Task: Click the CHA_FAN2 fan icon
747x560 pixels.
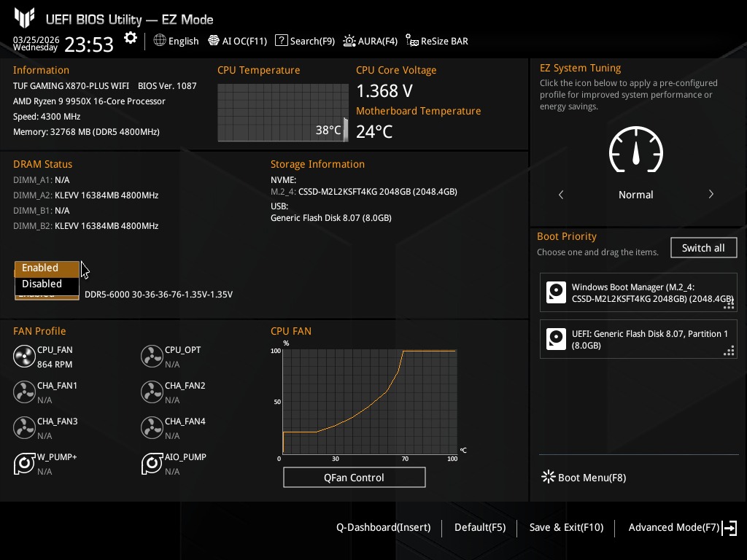Action: click(152, 392)
